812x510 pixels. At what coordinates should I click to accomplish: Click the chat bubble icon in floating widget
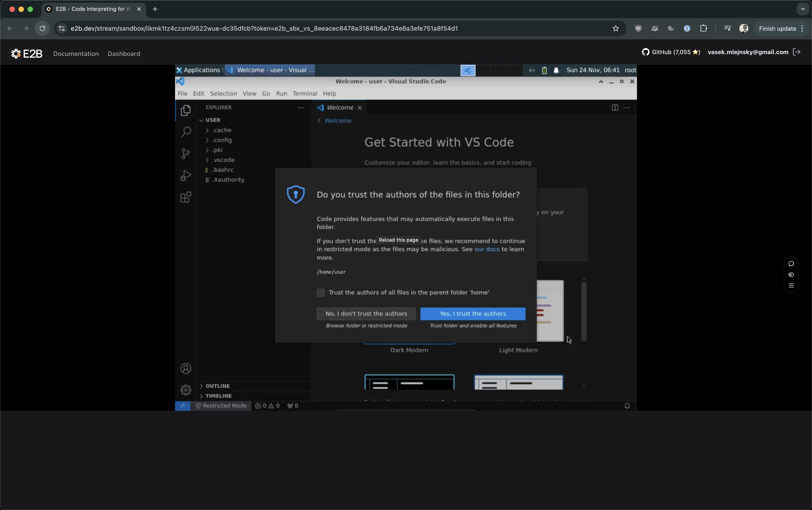[791, 264]
